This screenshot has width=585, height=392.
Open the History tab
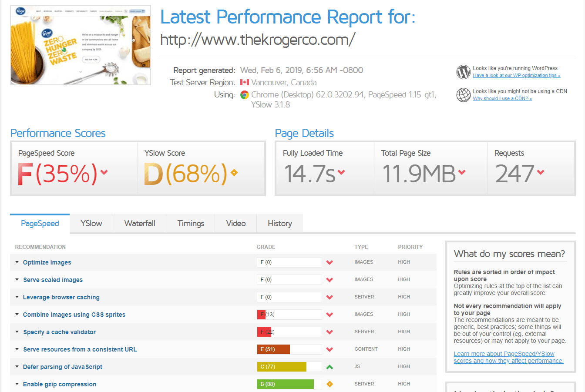(280, 223)
